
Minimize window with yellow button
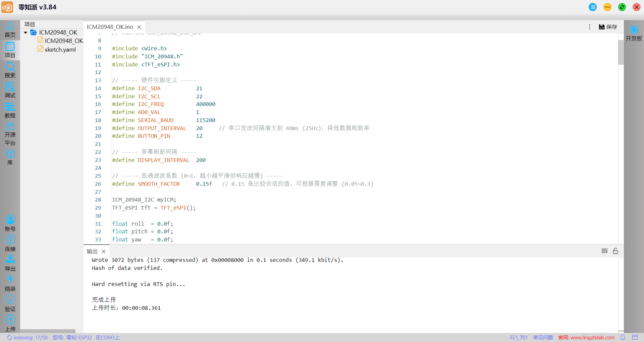tap(607, 7)
